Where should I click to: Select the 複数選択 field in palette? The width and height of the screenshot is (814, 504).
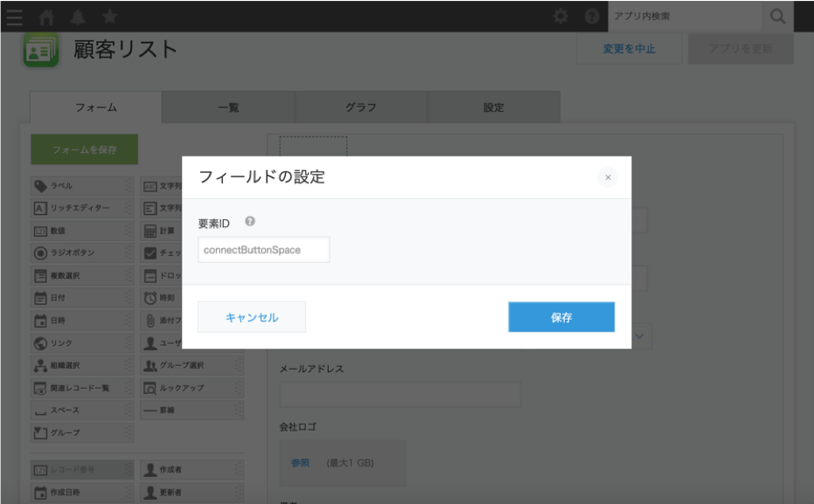click(x=77, y=276)
